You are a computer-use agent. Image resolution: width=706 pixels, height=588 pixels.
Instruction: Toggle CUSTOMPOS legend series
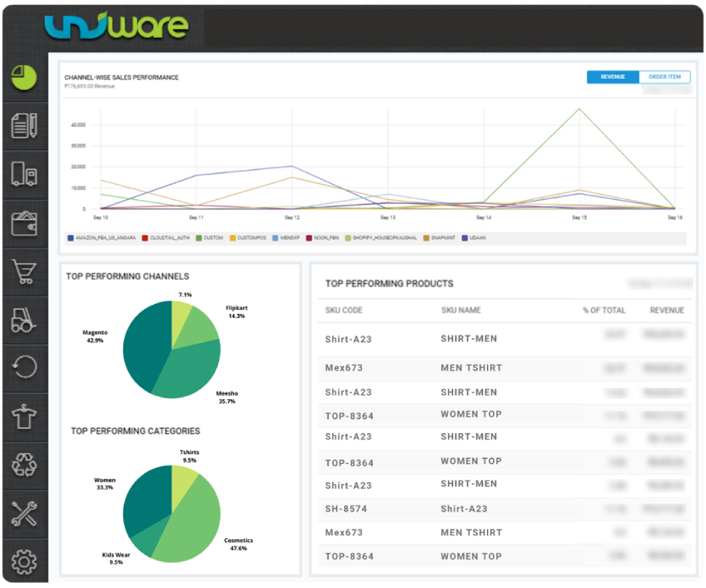pyautogui.click(x=248, y=238)
